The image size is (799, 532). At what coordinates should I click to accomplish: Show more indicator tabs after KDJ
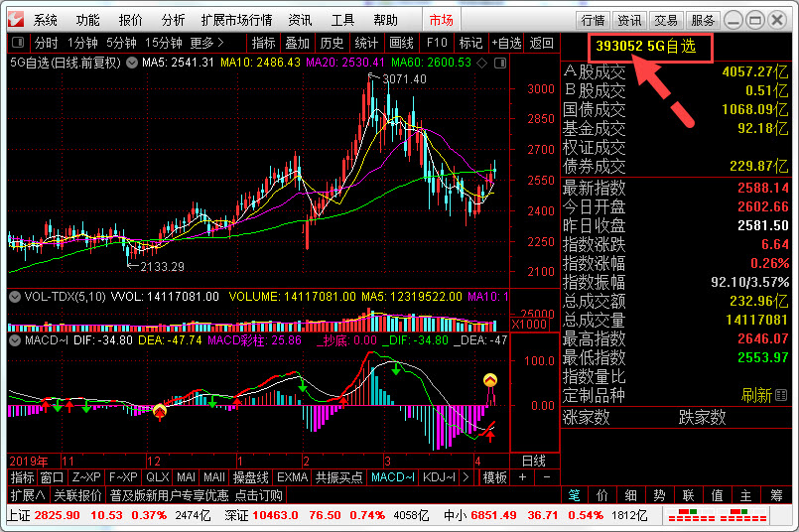(466, 477)
